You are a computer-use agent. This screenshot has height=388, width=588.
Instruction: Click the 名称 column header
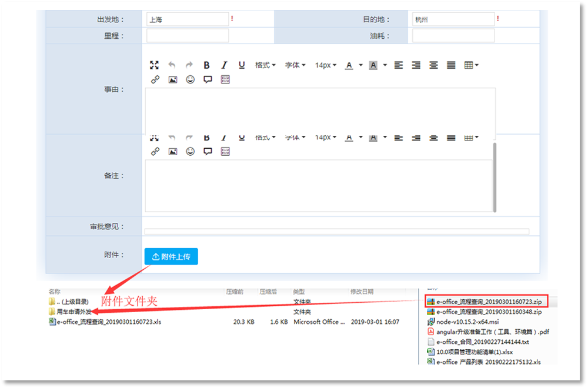coord(54,292)
